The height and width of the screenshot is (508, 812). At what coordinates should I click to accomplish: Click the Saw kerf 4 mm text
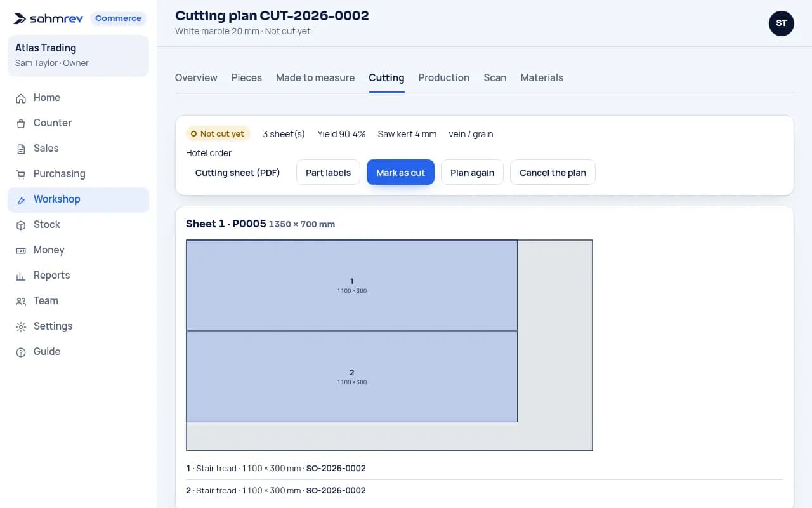point(407,134)
